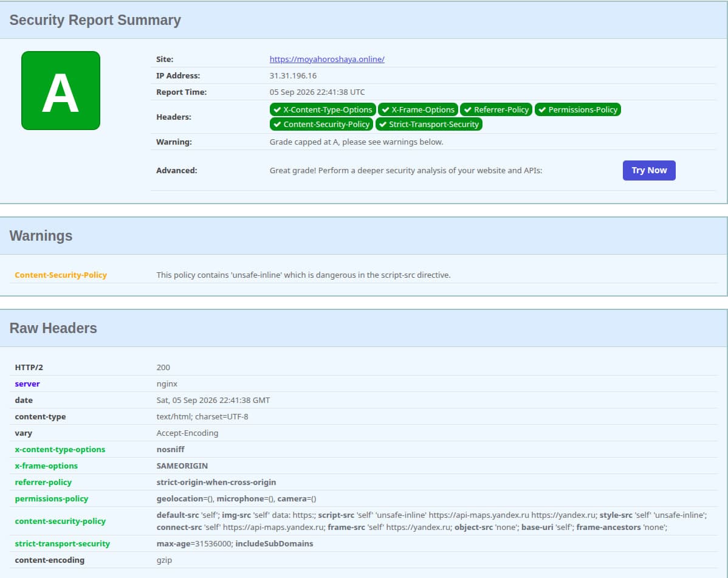The image size is (728, 578).
Task: Click the x-content-type-options raw header name
Action: coord(60,449)
